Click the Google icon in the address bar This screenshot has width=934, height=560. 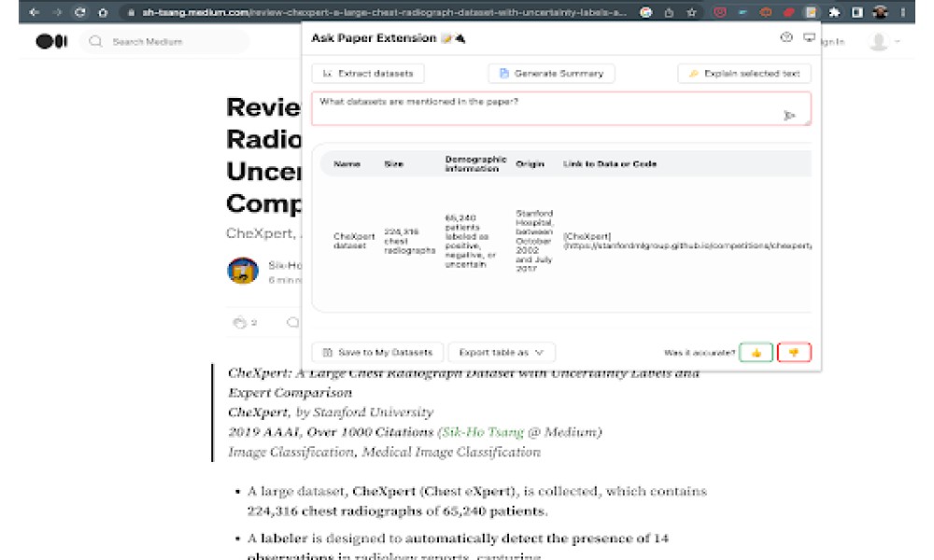coord(645,12)
